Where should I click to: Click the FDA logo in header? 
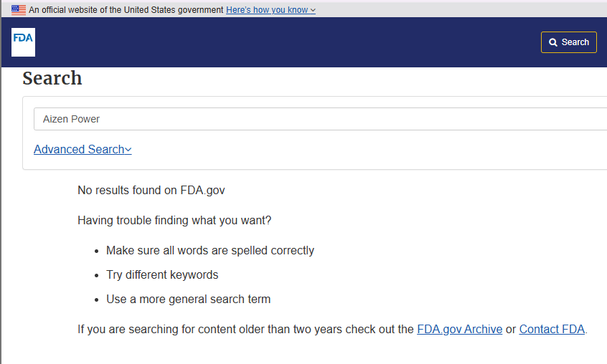click(23, 42)
